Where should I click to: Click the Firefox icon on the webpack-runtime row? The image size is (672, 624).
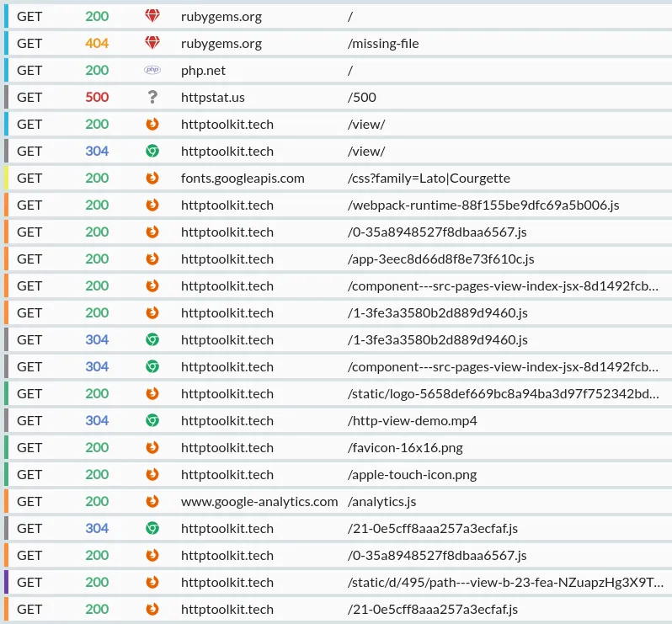click(x=152, y=205)
